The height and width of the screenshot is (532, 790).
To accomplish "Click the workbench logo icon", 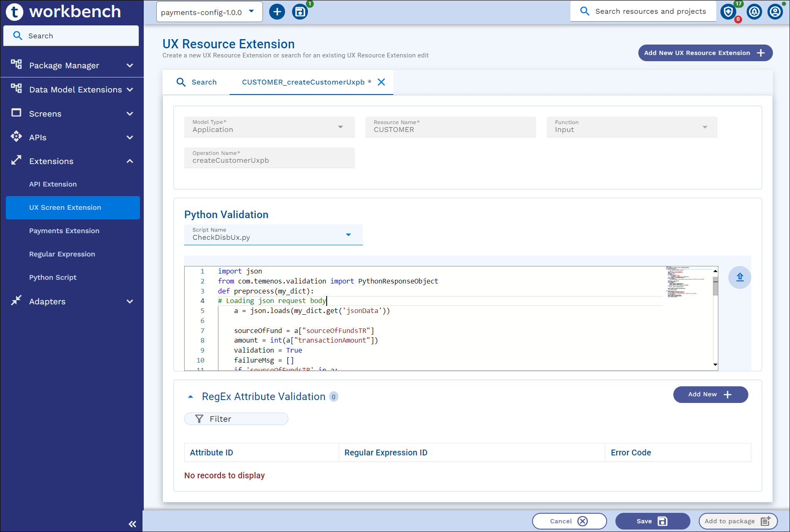I will tap(15, 12).
